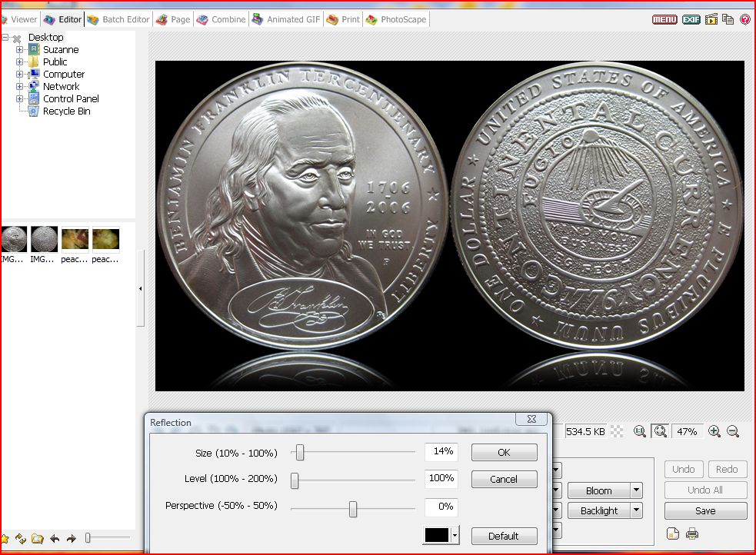
Task: Expand the Suzanne folder tree node
Action: tap(19, 49)
